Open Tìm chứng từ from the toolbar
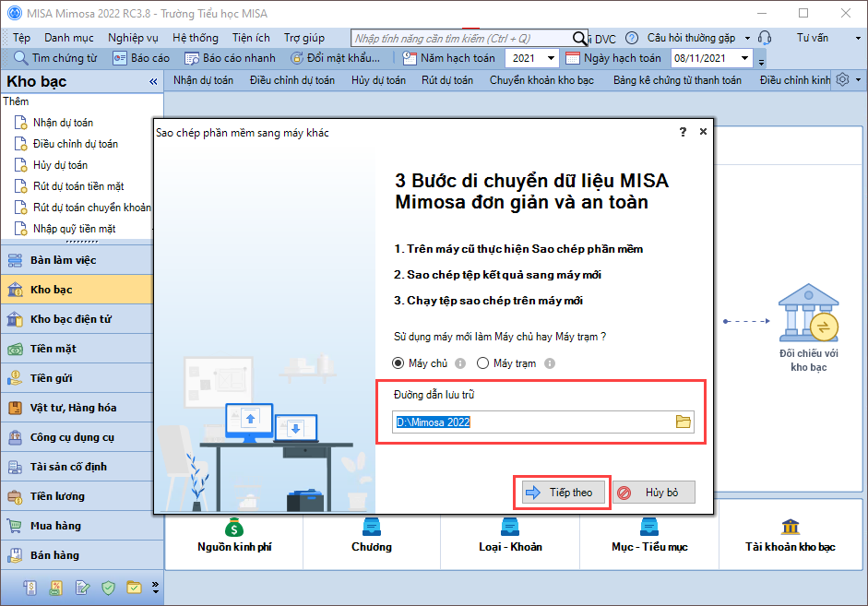This screenshot has height=606, width=868. tap(55, 58)
